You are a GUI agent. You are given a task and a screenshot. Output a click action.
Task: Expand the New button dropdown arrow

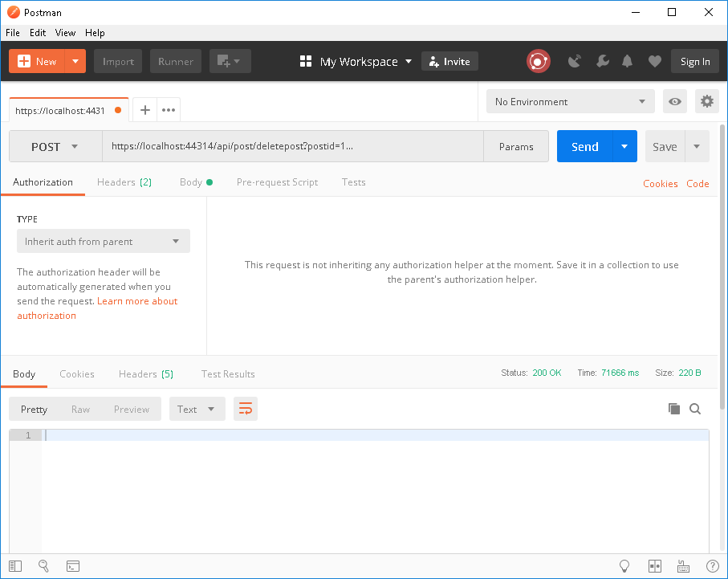point(75,61)
